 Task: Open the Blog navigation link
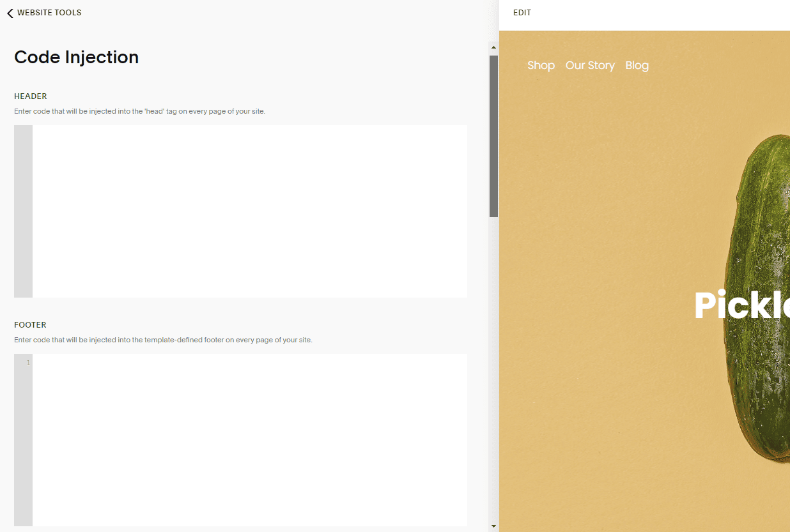[x=637, y=65]
